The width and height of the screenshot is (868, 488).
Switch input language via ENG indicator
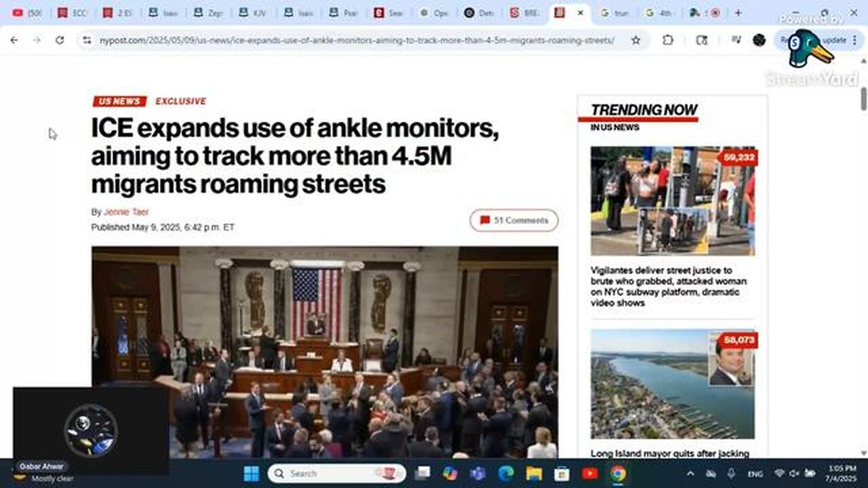755,474
